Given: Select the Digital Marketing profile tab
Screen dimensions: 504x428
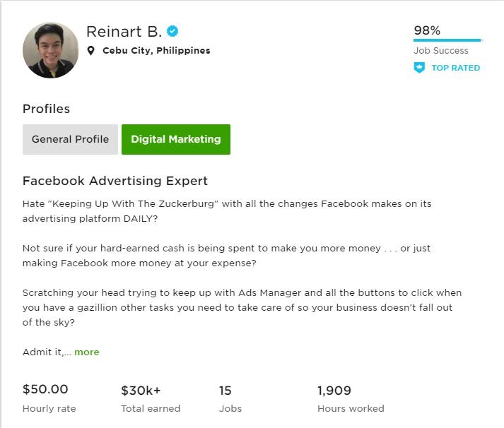Looking at the screenshot, I should point(176,139).
